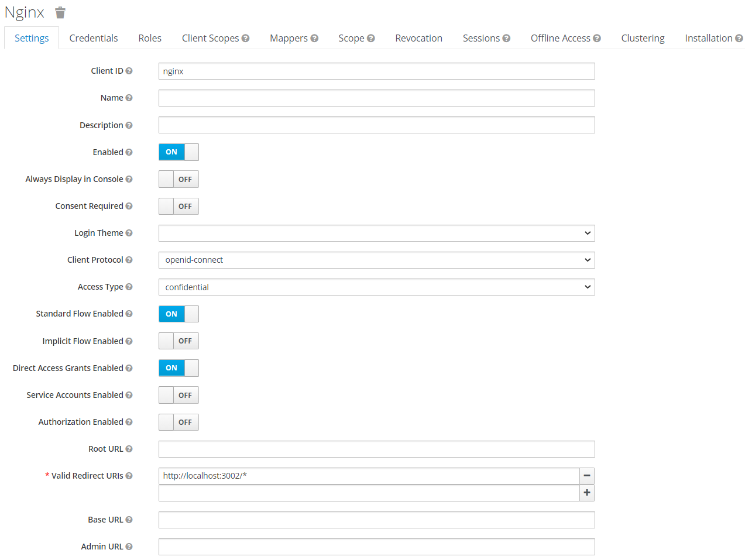745x560 pixels.
Task: Enable the Authorization Enabled switch
Action: click(x=178, y=422)
